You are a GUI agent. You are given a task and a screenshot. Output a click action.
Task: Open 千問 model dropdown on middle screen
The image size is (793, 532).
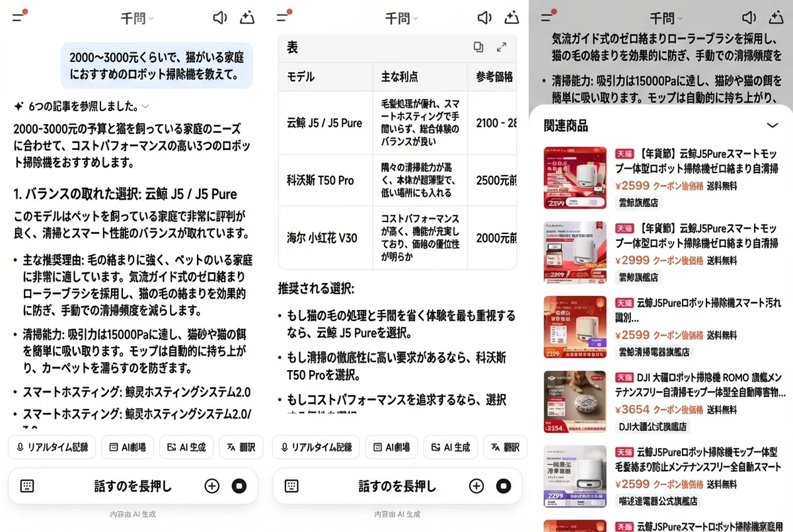[402, 19]
